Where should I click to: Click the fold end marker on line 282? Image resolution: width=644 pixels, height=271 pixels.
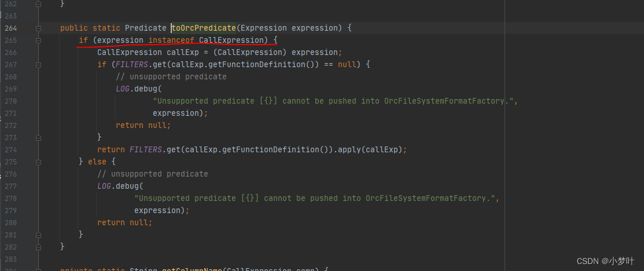click(38, 247)
